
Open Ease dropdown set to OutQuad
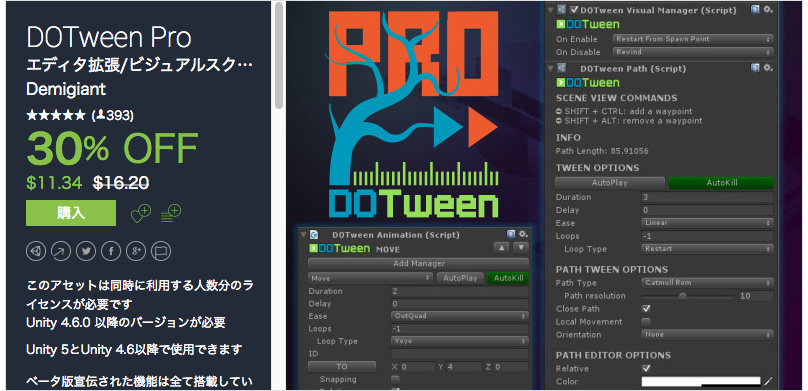click(x=460, y=316)
